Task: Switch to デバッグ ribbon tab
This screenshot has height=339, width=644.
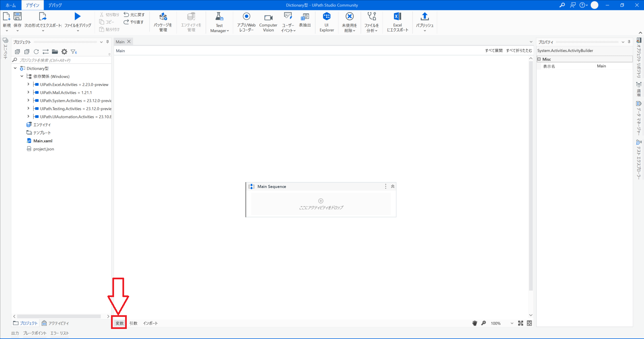Action: coord(55,5)
